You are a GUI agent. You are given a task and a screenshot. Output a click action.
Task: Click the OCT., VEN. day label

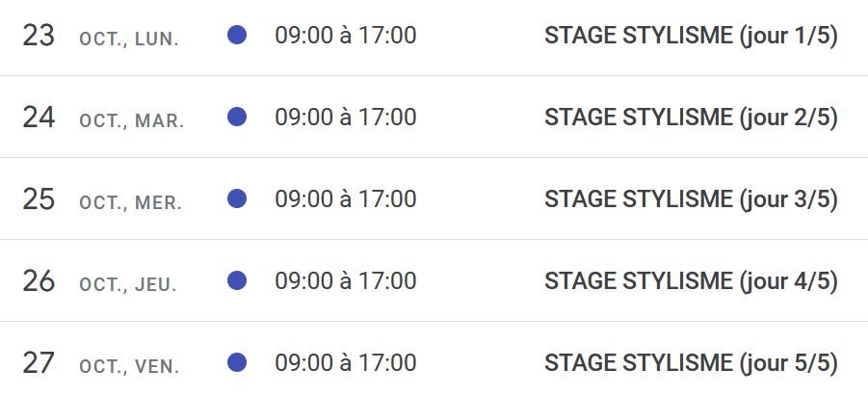pyautogui.click(x=129, y=367)
